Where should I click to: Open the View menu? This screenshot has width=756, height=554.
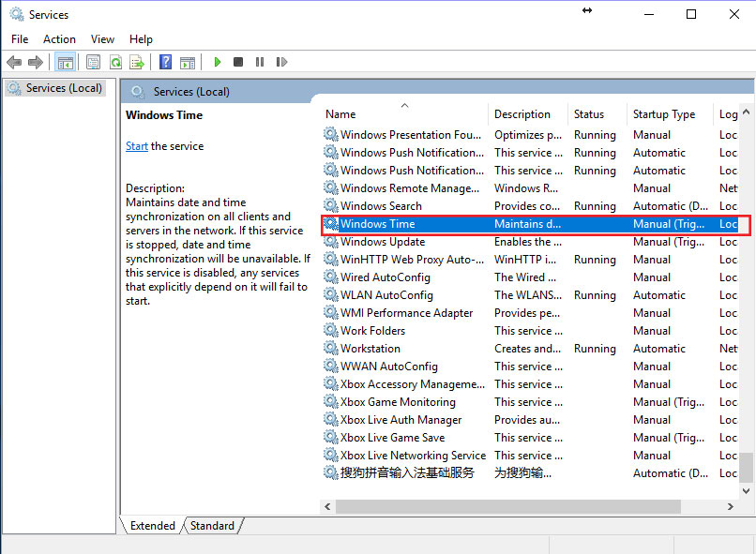(102, 39)
